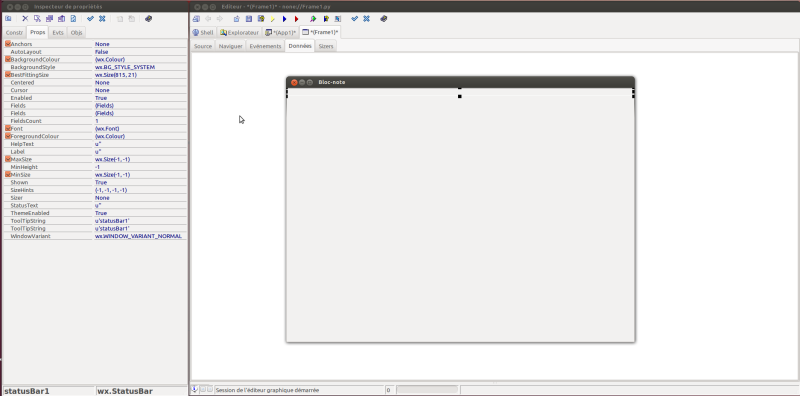
Task: Post designer session with Editor checkmark icon
Action: 355,19
